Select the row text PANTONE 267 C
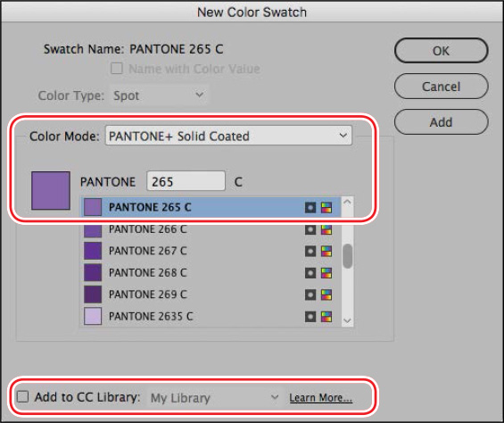Screen dimensions: 504x423 click(x=148, y=251)
